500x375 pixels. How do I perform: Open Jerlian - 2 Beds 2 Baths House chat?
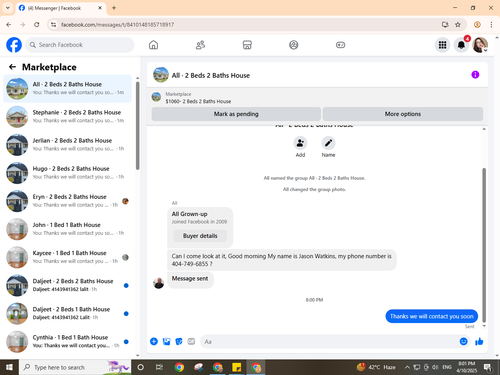point(67,145)
